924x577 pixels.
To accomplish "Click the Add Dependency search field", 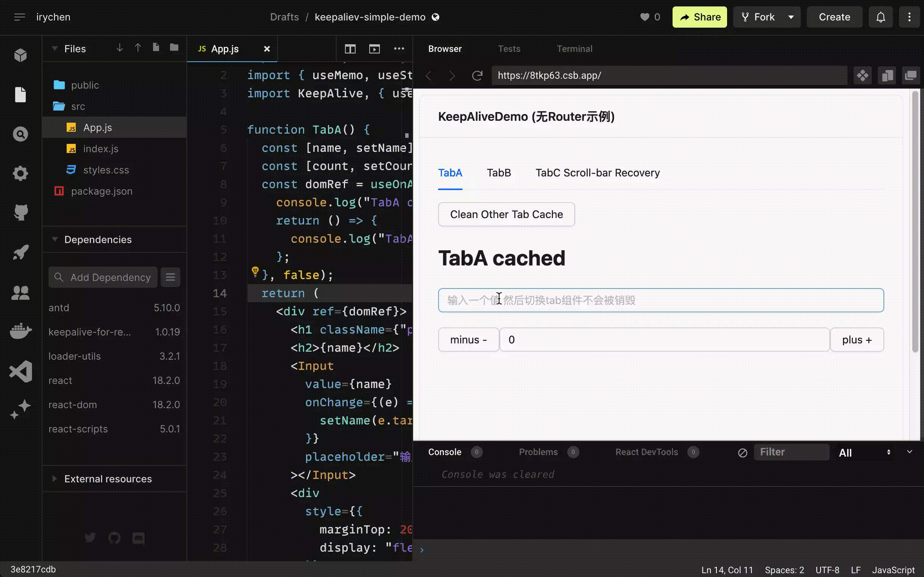I will (110, 278).
